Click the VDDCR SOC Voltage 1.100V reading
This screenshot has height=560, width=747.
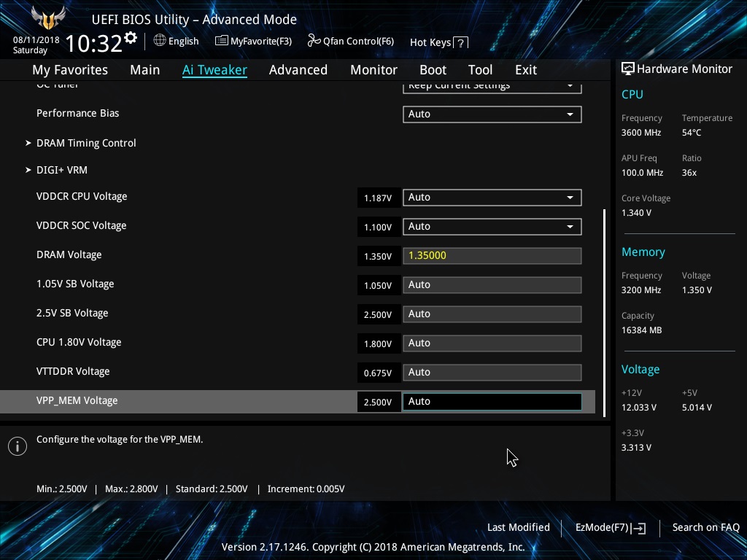coord(378,227)
